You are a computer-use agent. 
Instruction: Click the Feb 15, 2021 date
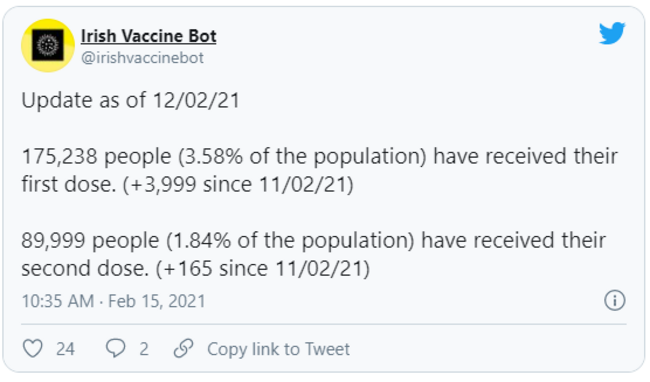tap(157, 301)
